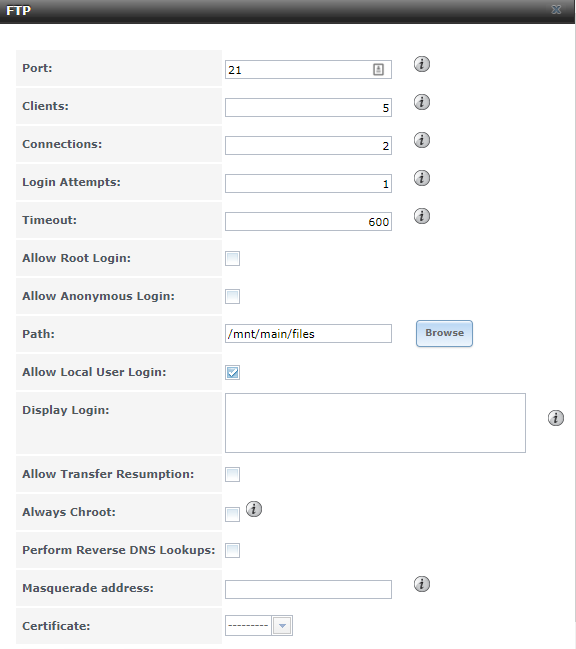Show help info for Clients field
The height and width of the screenshot is (649, 576).
(x=422, y=102)
